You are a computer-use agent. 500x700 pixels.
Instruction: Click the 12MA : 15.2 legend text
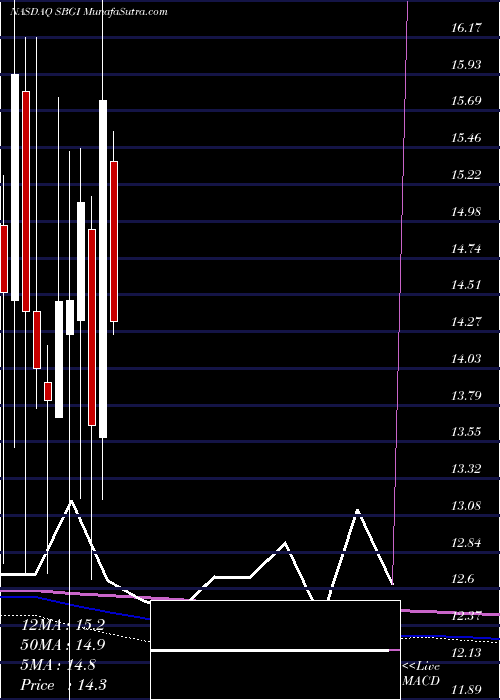tap(62, 625)
